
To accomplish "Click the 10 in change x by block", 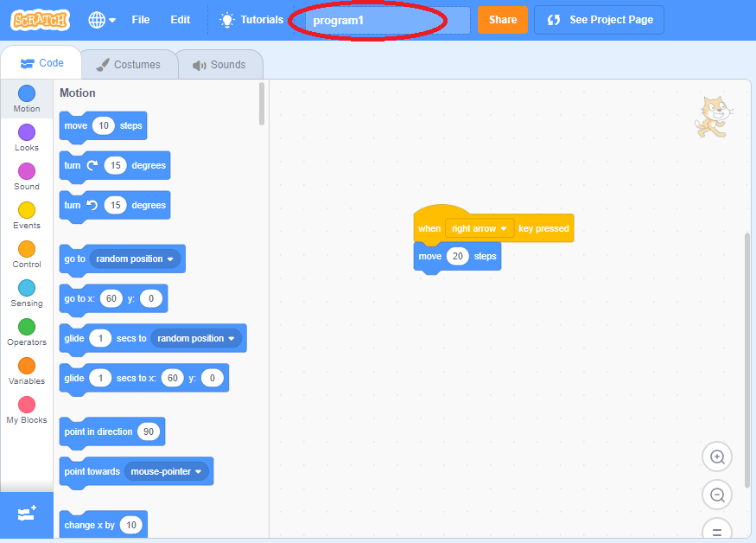I will coord(131,525).
